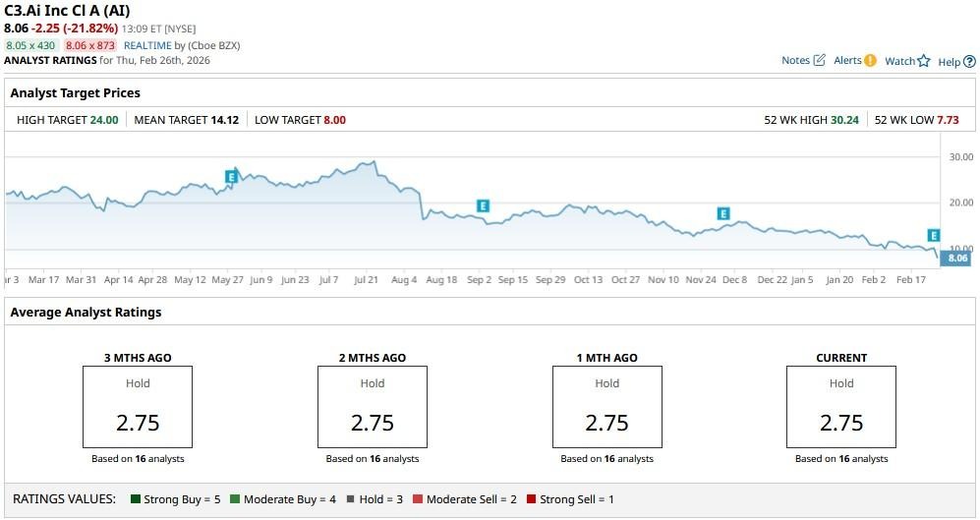Select the 3 MTHS AGO rating box
Viewport: 980px width, 520px height.
138,407
